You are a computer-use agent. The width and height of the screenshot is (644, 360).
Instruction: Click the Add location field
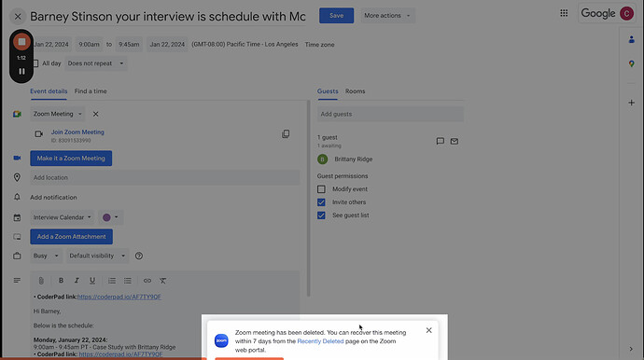point(164,178)
